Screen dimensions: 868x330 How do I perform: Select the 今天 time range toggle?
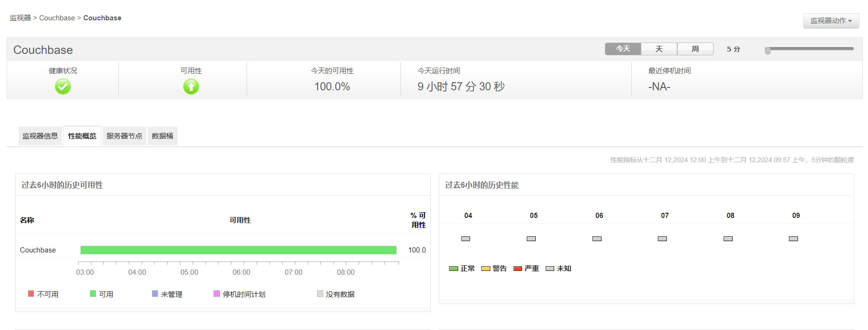point(623,49)
